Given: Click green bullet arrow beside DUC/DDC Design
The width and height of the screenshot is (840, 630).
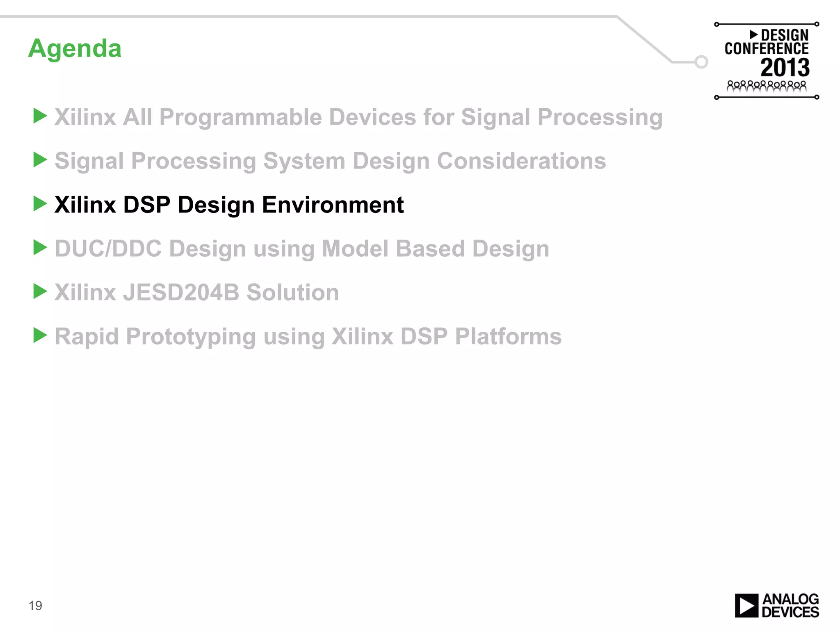Looking at the screenshot, I should coord(40,247).
